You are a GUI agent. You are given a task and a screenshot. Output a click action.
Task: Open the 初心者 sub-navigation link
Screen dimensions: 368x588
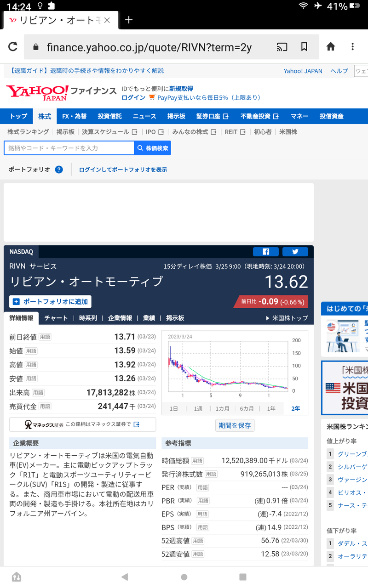(263, 132)
